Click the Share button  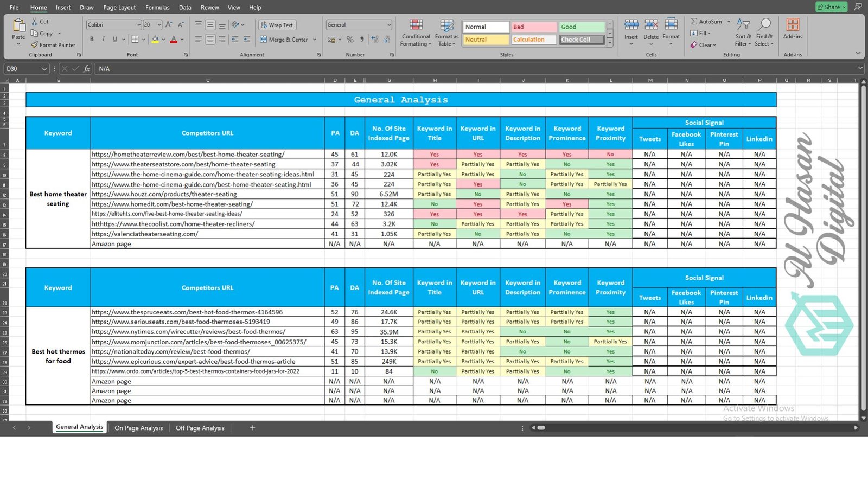click(x=831, y=7)
